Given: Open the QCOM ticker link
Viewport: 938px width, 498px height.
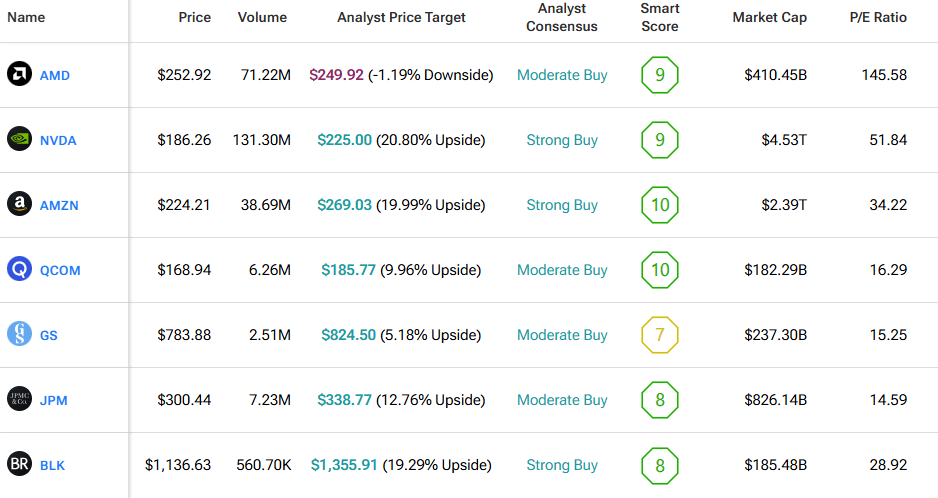Looking at the screenshot, I should 60,271.
